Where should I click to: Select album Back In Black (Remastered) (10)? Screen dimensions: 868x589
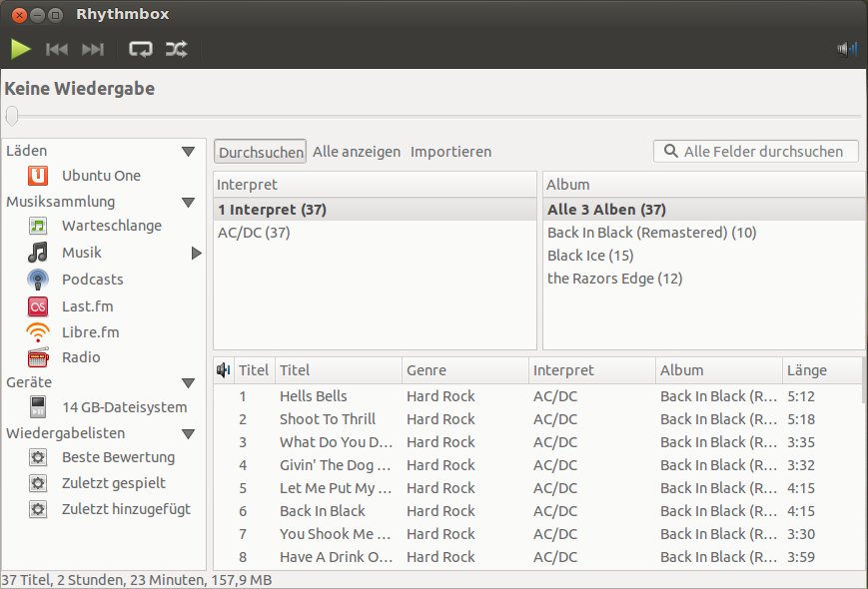click(x=703, y=233)
